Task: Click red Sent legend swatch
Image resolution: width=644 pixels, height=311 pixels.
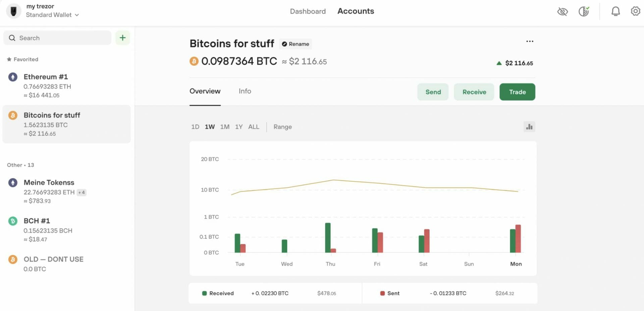Action: point(382,293)
